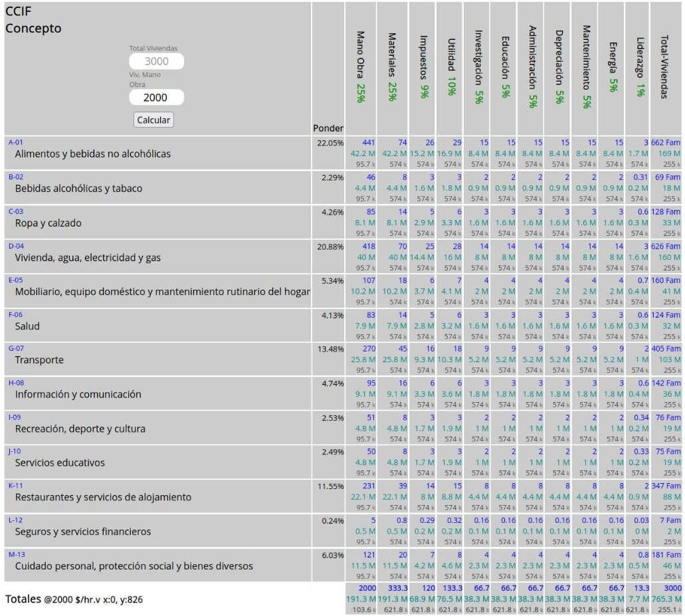Click the Mano Obra value 441
The height and width of the screenshot is (616, 685).
(x=368, y=142)
